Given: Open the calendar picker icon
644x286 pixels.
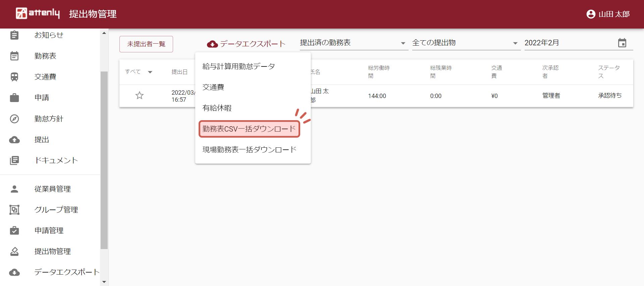Looking at the screenshot, I should [x=622, y=43].
